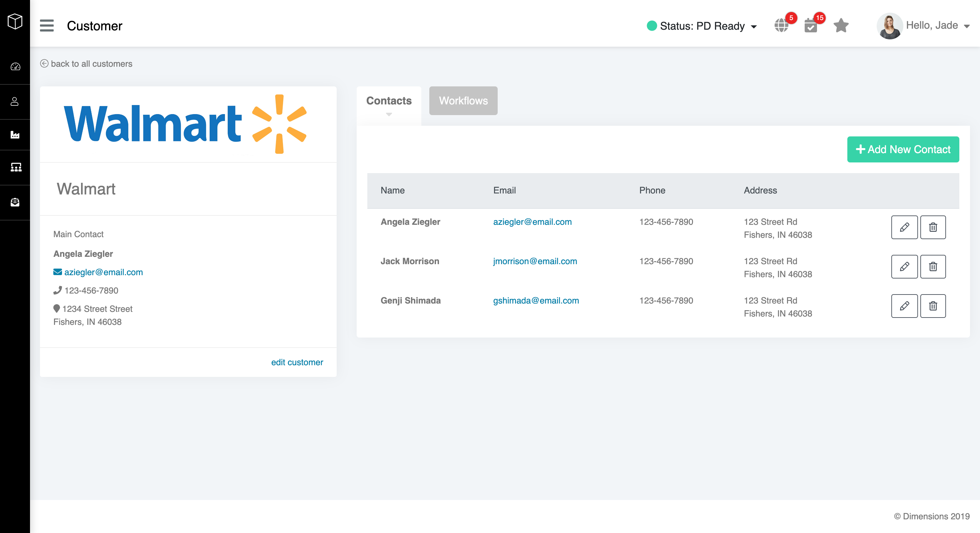Select Genji Shimada name in table
The image size is (980, 533).
410,301
